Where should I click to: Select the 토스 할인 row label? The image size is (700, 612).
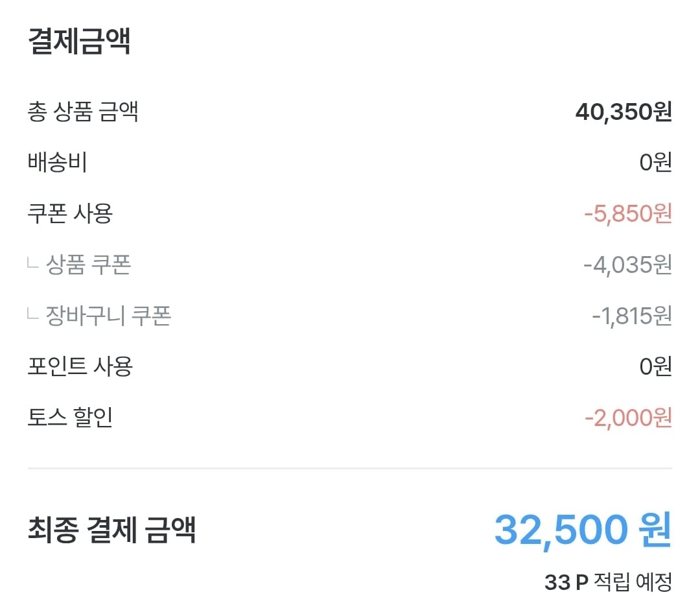click(x=70, y=417)
